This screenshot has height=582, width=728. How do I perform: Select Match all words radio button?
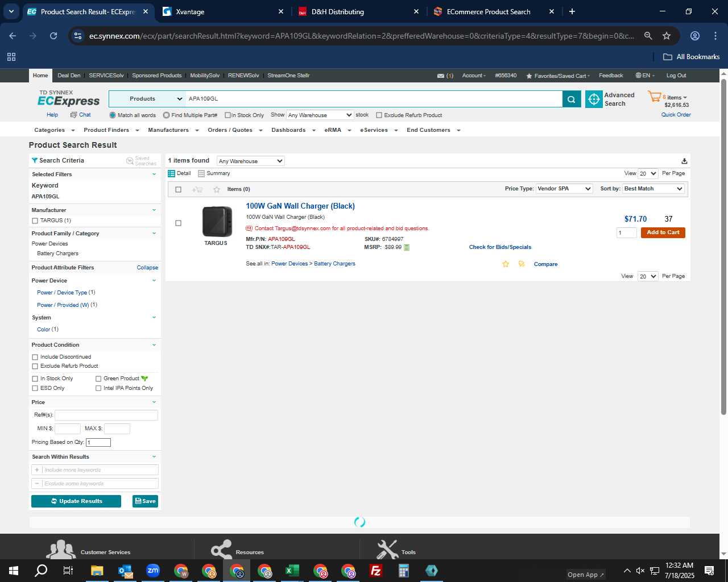tap(113, 115)
